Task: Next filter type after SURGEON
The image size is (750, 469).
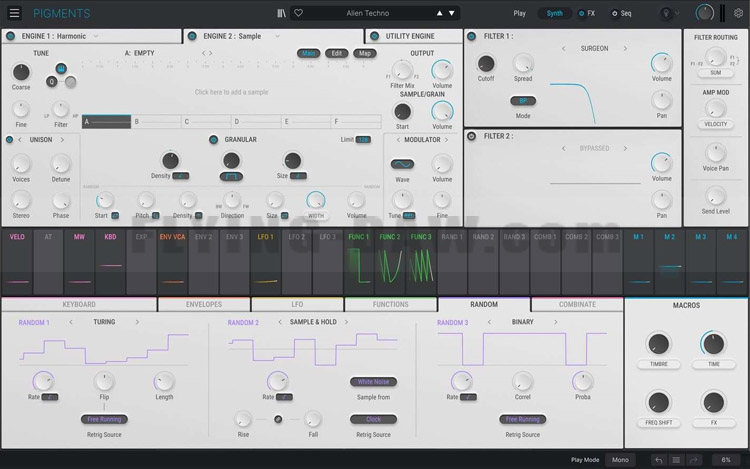Action: (625, 49)
